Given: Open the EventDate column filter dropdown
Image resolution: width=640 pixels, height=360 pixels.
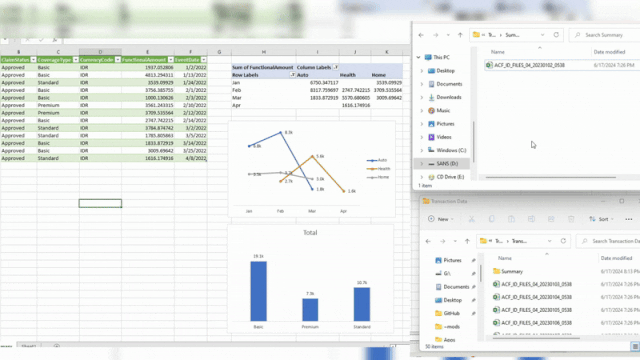Looking at the screenshot, I should tap(203, 60).
